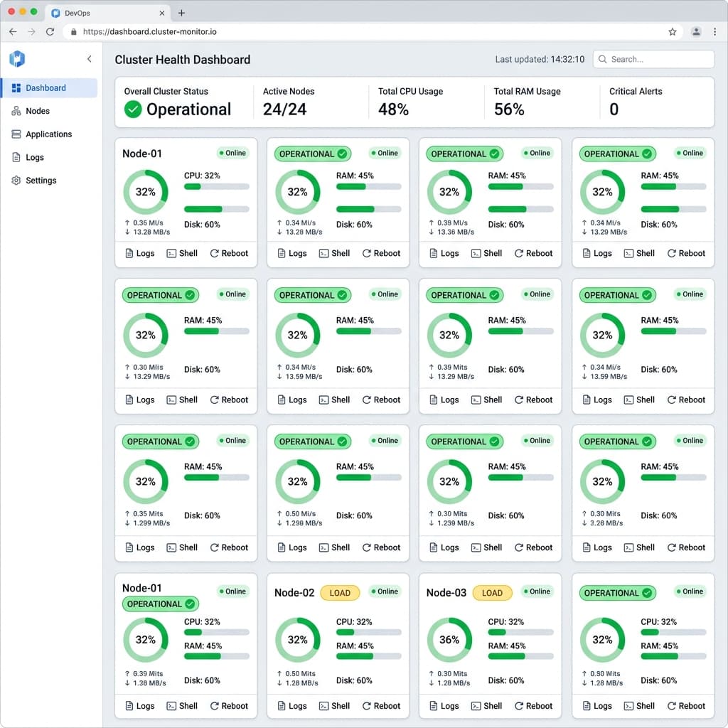Reboot Node-02
This screenshot has width=728, height=728.
(x=381, y=706)
